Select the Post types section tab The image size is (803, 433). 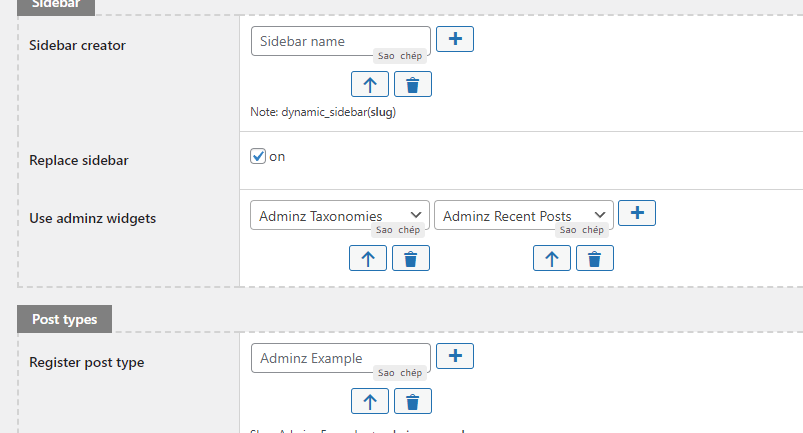64,319
